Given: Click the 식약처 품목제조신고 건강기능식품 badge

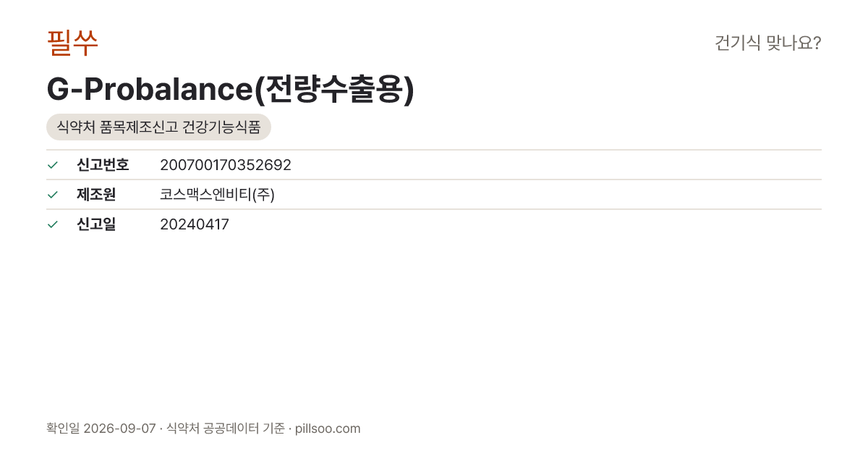Looking at the screenshot, I should click(158, 127).
